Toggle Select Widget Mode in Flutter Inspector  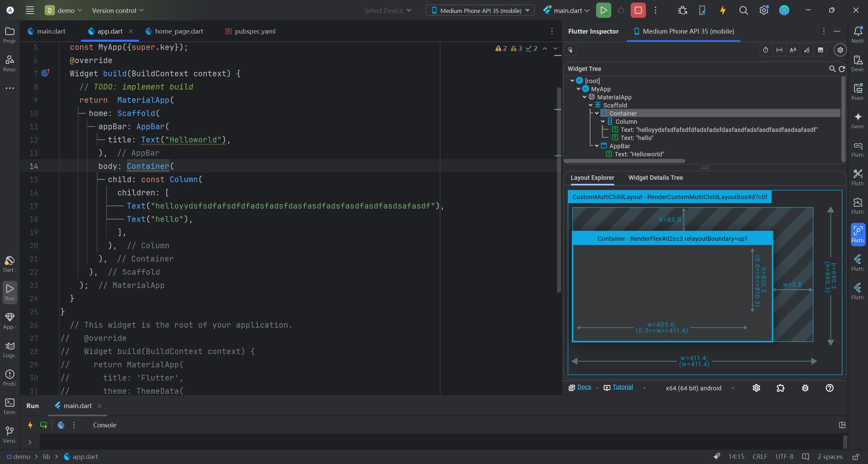570,50
